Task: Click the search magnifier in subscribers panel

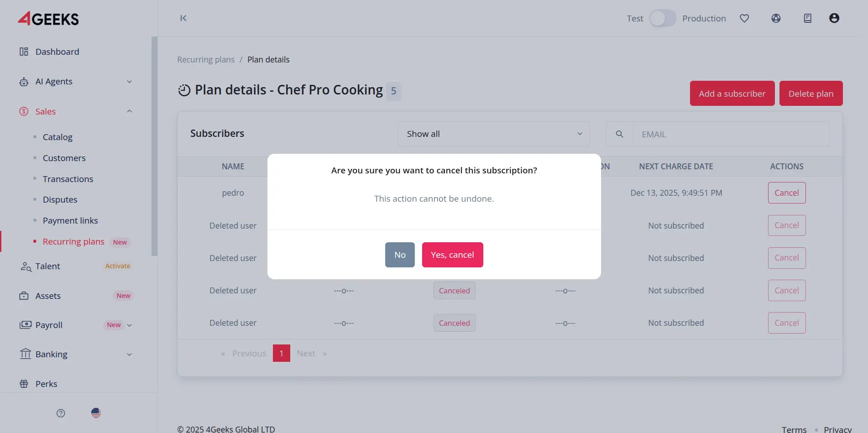Action: (x=619, y=134)
